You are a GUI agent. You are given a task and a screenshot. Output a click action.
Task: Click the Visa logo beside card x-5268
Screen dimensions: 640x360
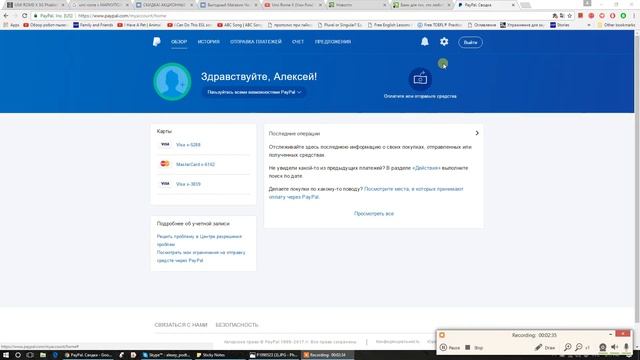click(x=165, y=144)
